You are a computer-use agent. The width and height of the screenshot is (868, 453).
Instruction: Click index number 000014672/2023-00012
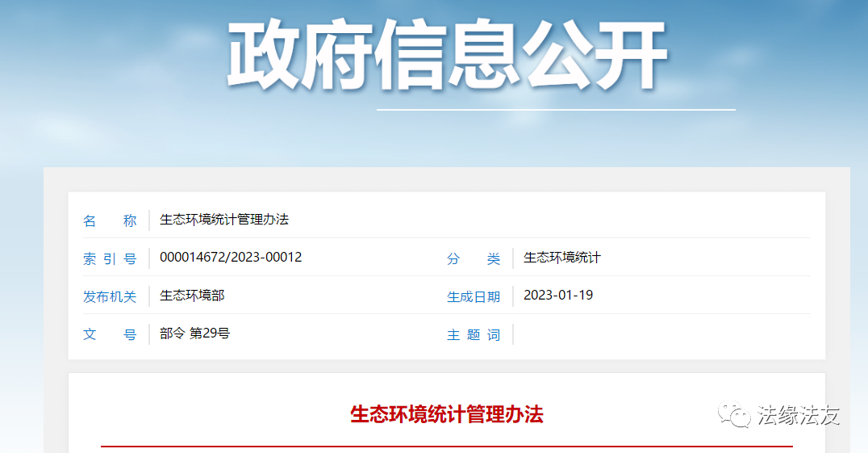(231, 258)
